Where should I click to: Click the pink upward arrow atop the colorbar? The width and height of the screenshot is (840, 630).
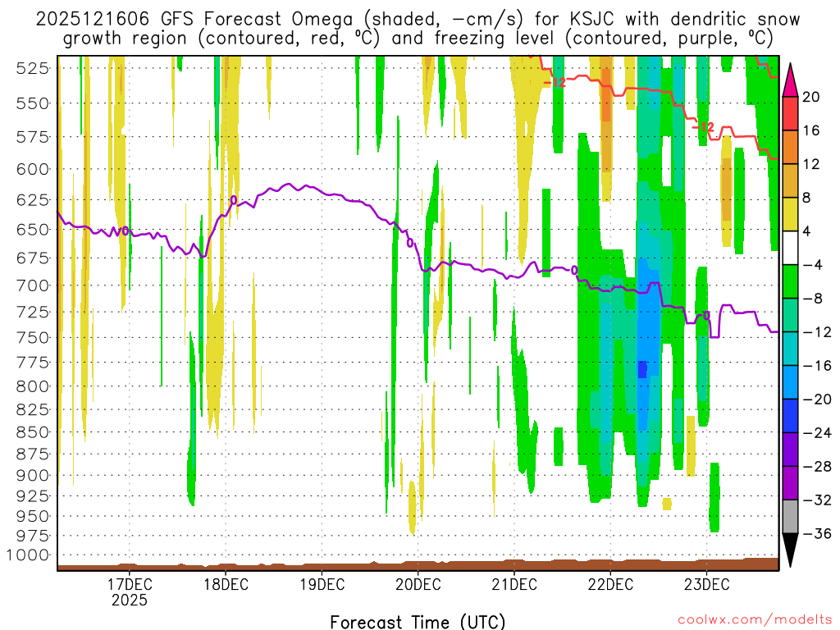[790, 80]
